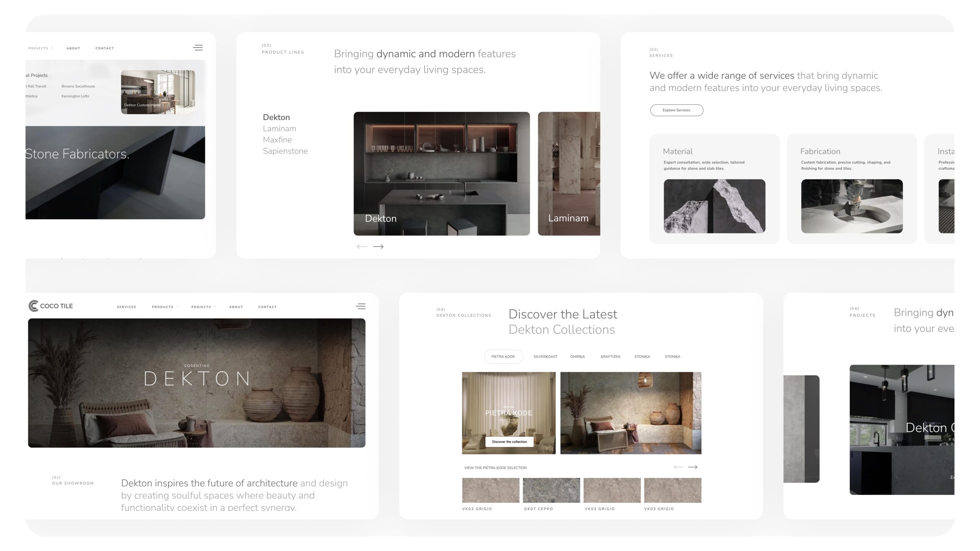980x551 pixels.
Task: Click Coco Tile logo icon
Action: click(x=33, y=306)
